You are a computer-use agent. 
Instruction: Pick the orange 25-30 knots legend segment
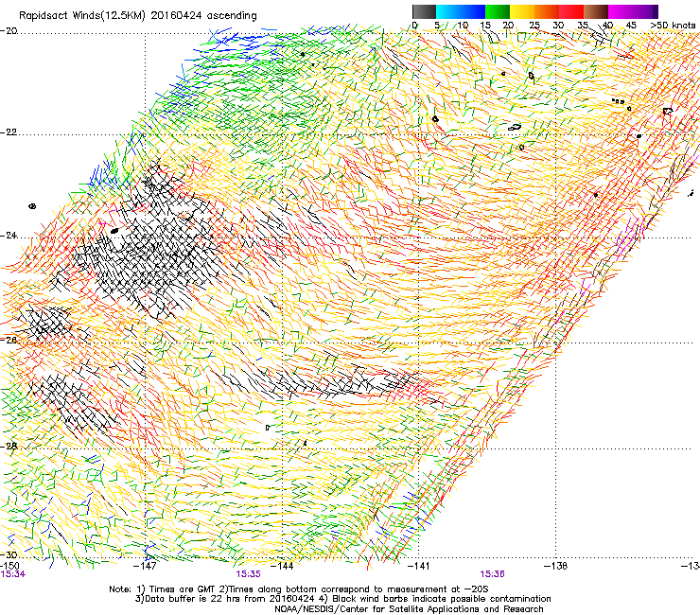pyautogui.click(x=547, y=11)
